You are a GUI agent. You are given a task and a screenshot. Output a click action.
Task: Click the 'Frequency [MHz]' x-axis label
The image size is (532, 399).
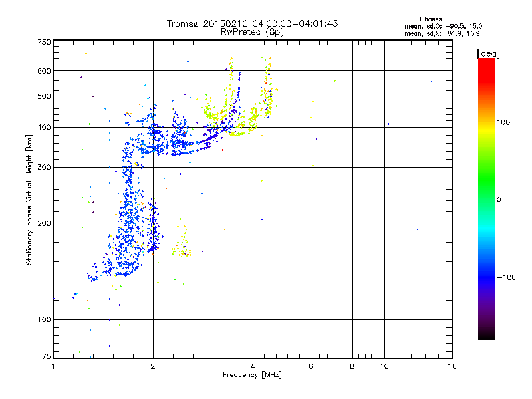point(252,375)
